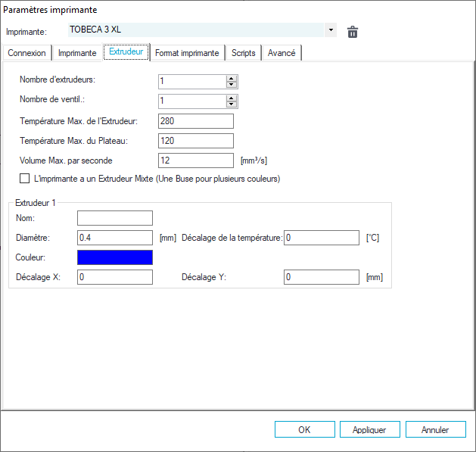Decrease Nombre de ventil. with down arrow
The height and width of the screenshot is (452, 476).
click(232, 104)
